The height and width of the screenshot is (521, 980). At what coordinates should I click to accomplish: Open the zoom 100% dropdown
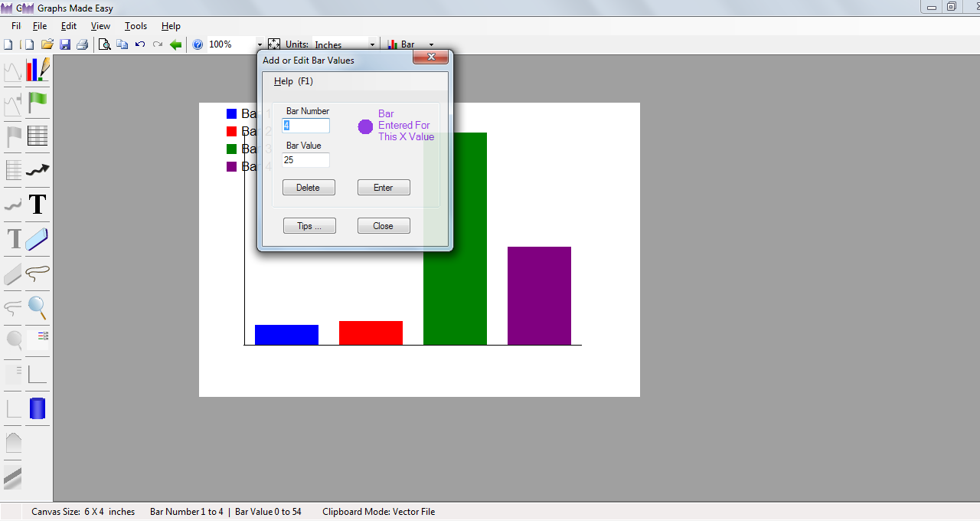pyautogui.click(x=260, y=44)
